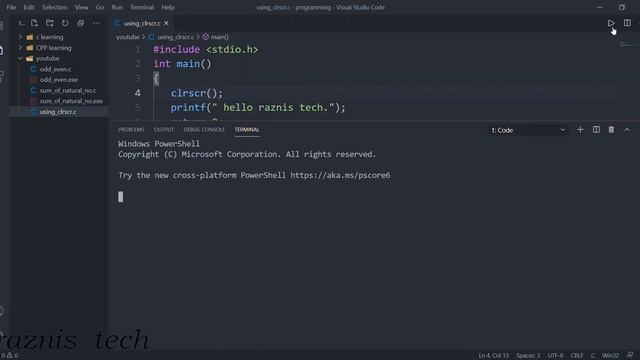The image size is (640, 360).
Task: Open the https://aka.ms/pscore6 link in terminal
Action: click(x=340, y=175)
